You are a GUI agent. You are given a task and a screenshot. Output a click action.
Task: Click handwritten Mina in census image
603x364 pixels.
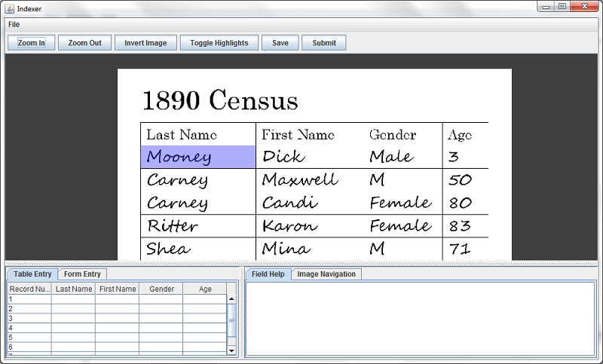pos(286,249)
